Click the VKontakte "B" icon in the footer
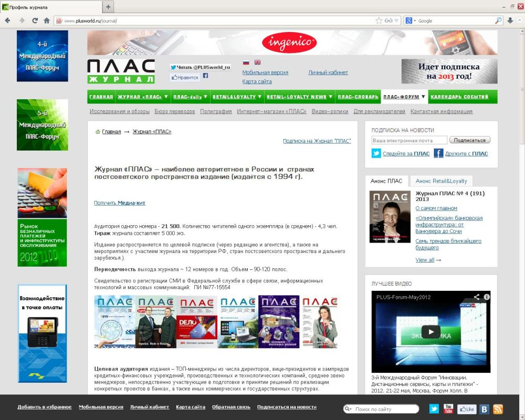This screenshot has height=420, width=525. (x=485, y=409)
